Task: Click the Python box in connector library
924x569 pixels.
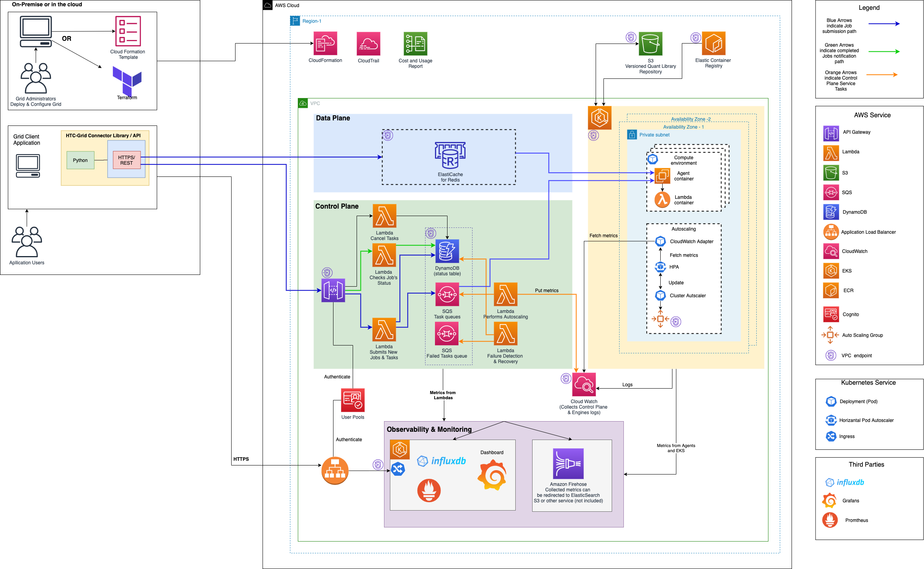Action: [x=80, y=160]
